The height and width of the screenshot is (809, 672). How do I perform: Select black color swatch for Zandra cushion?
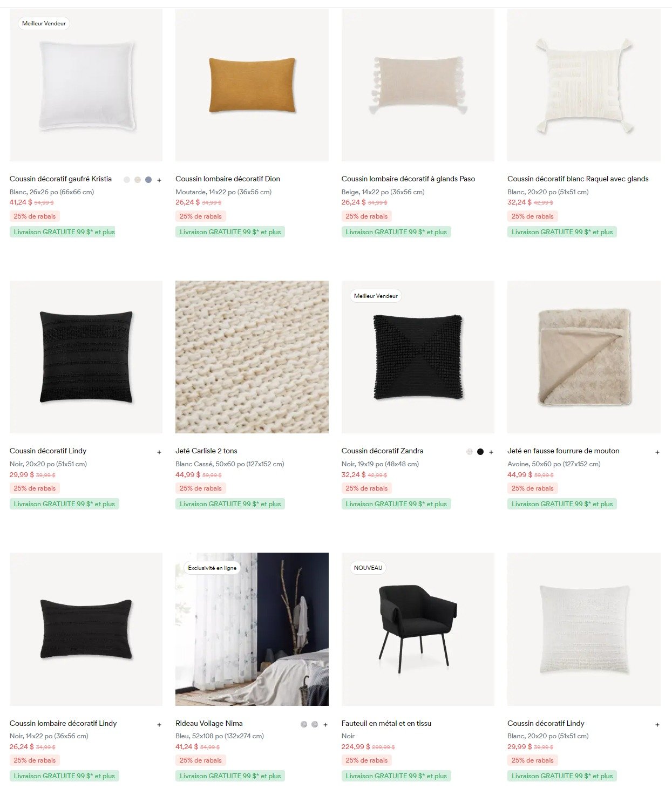coord(480,452)
